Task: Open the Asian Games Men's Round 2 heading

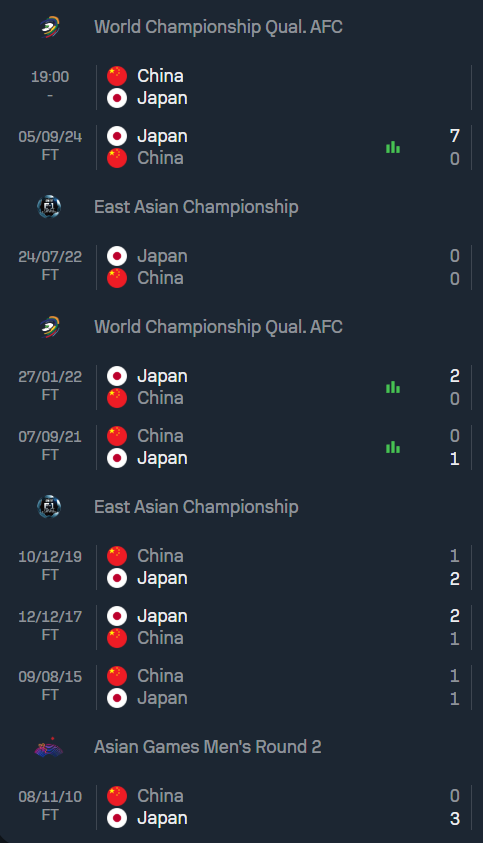Action: pyautogui.click(x=208, y=747)
